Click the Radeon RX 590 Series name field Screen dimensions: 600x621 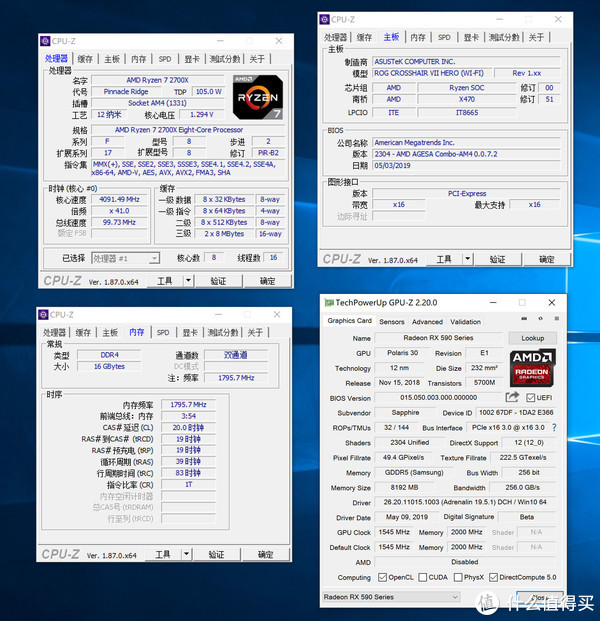438,338
